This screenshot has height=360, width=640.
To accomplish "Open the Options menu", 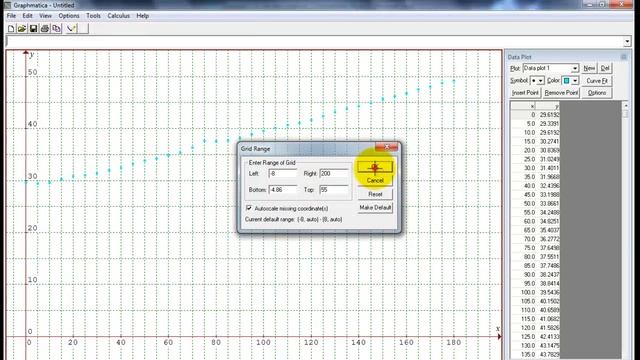I will click(69, 16).
